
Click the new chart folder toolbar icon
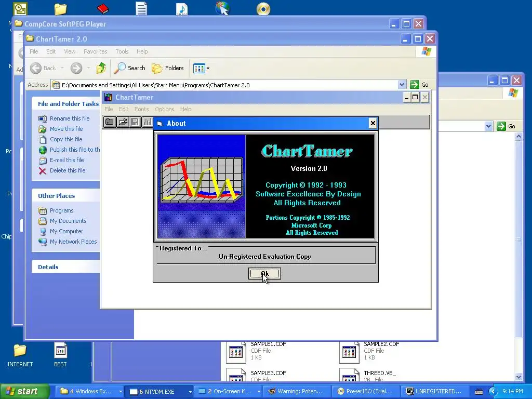coord(110,122)
